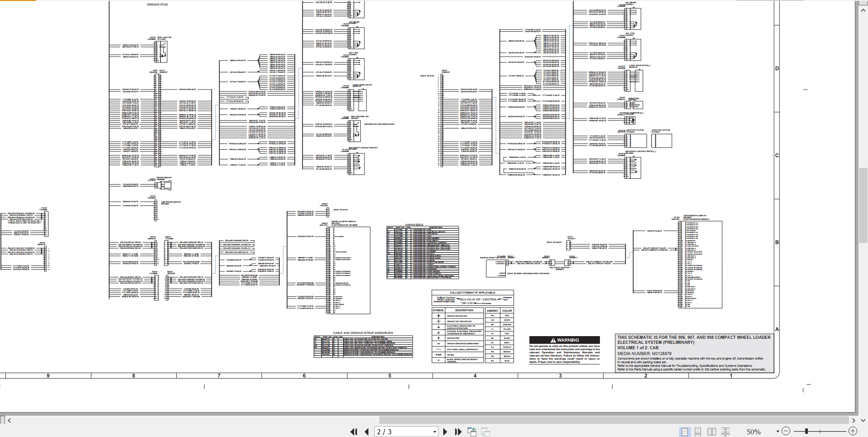Click grid column number 9 on the bottom border
The image size is (868, 437).
click(x=48, y=376)
